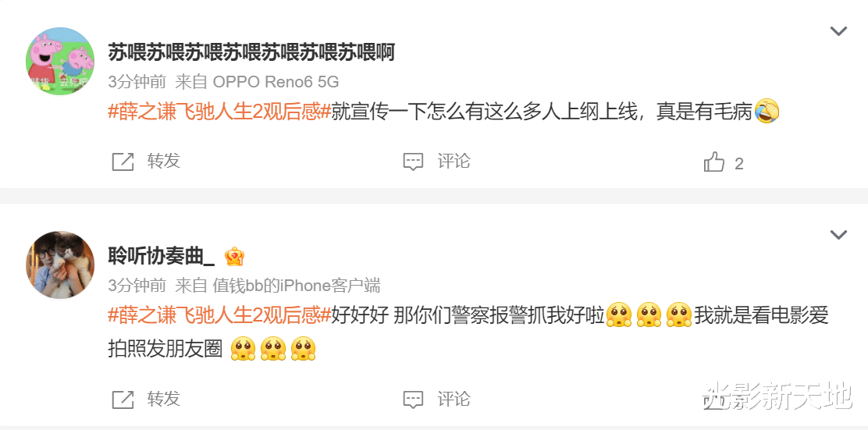The image size is (868, 430).
Task: Click the crown badge beside 聆听协奏曲_
Action: click(235, 256)
